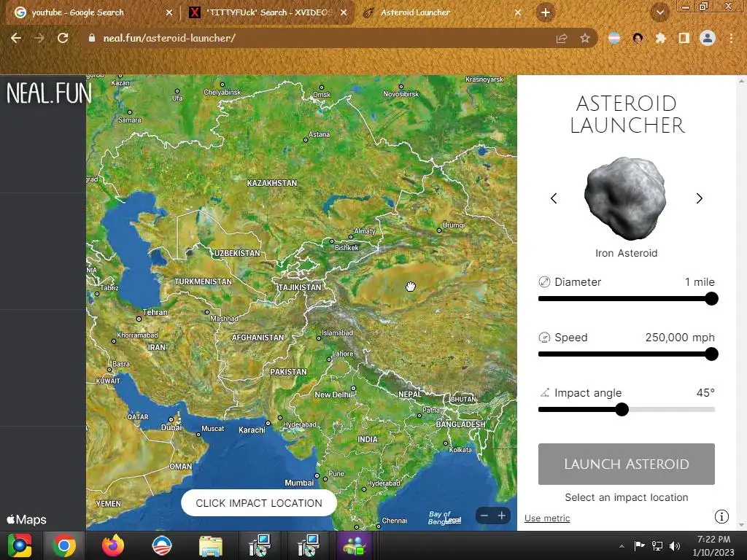Open a new browser tab
This screenshot has width=747, height=560.
point(546,12)
